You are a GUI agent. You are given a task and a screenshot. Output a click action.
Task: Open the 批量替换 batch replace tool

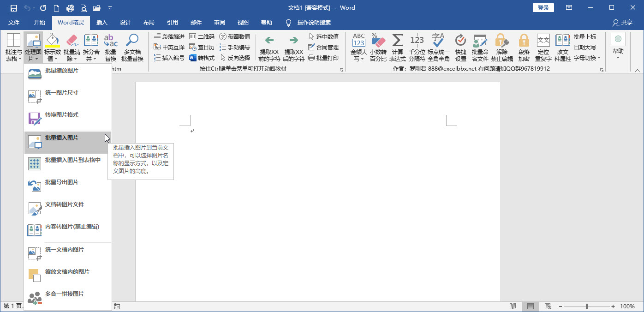(x=111, y=48)
